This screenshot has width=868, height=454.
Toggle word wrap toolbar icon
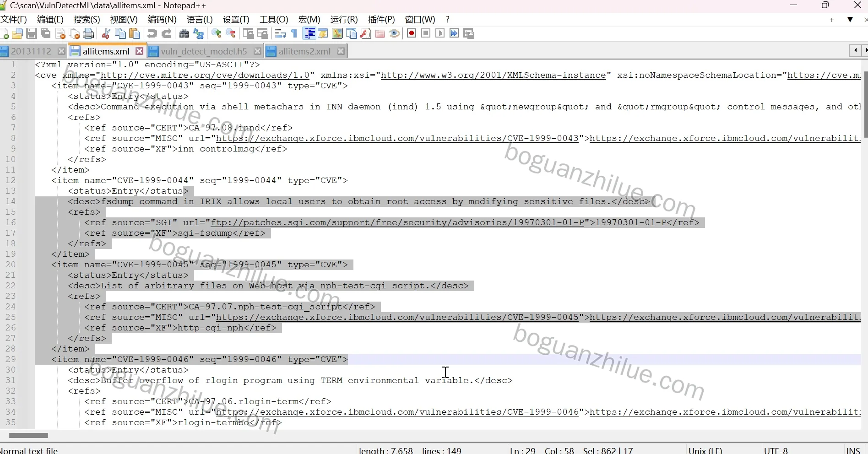280,33
